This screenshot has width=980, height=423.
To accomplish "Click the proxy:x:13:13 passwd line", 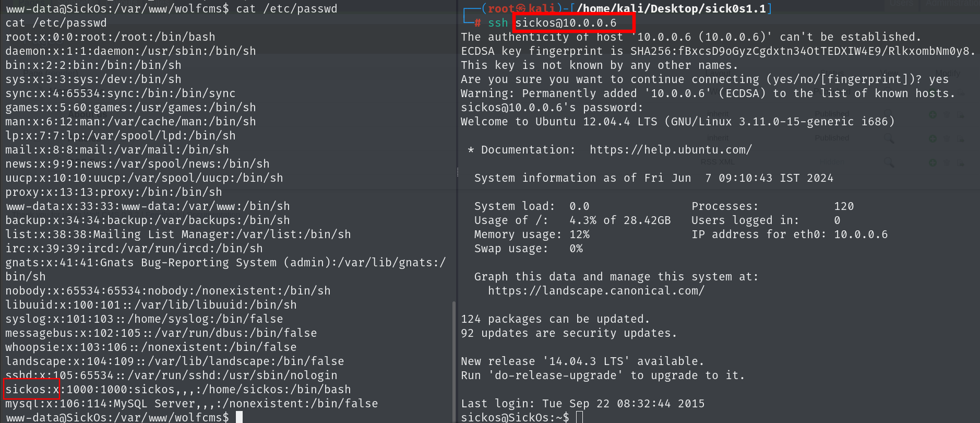I will [114, 192].
